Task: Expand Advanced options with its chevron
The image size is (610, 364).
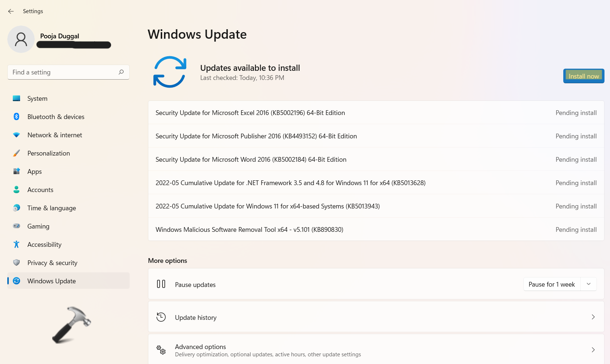Action: point(593,350)
